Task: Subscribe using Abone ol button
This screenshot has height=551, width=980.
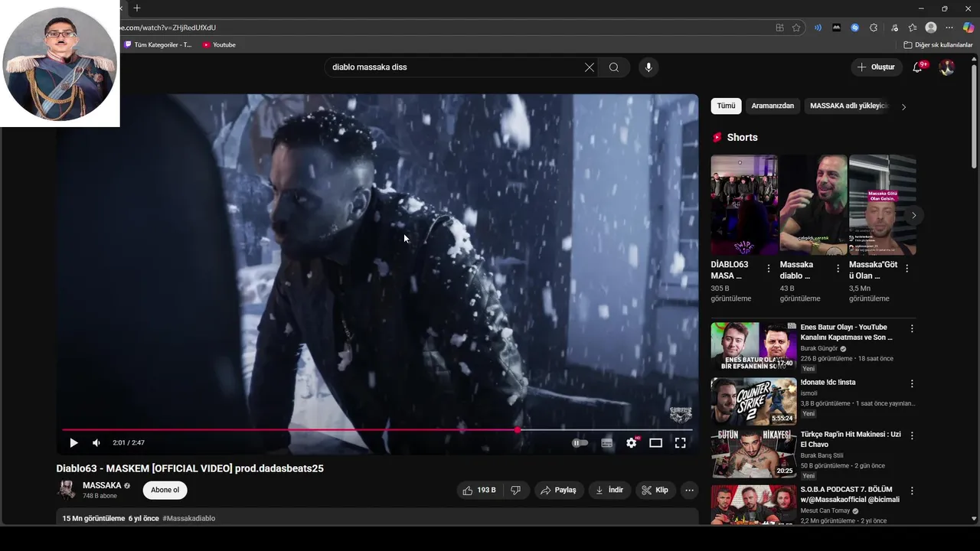Action: (165, 490)
